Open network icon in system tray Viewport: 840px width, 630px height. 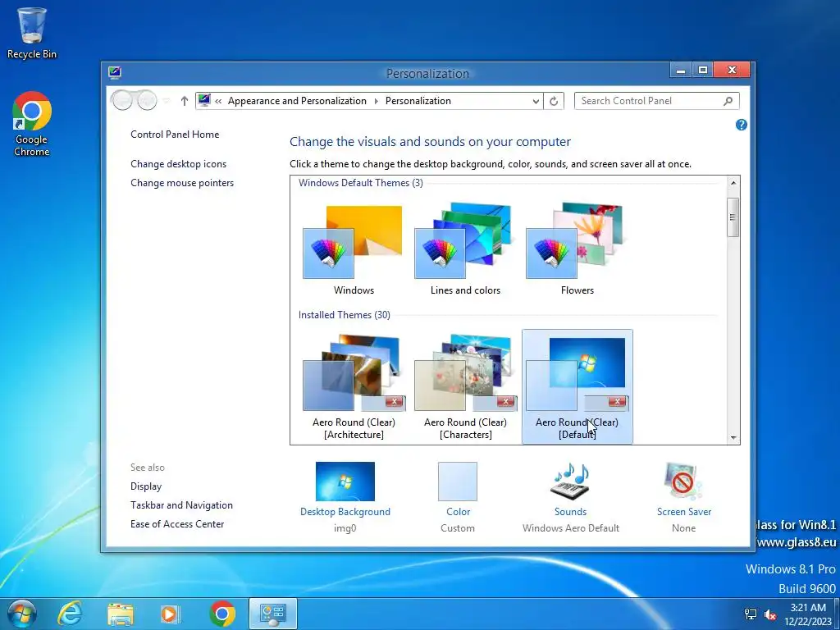(751, 614)
